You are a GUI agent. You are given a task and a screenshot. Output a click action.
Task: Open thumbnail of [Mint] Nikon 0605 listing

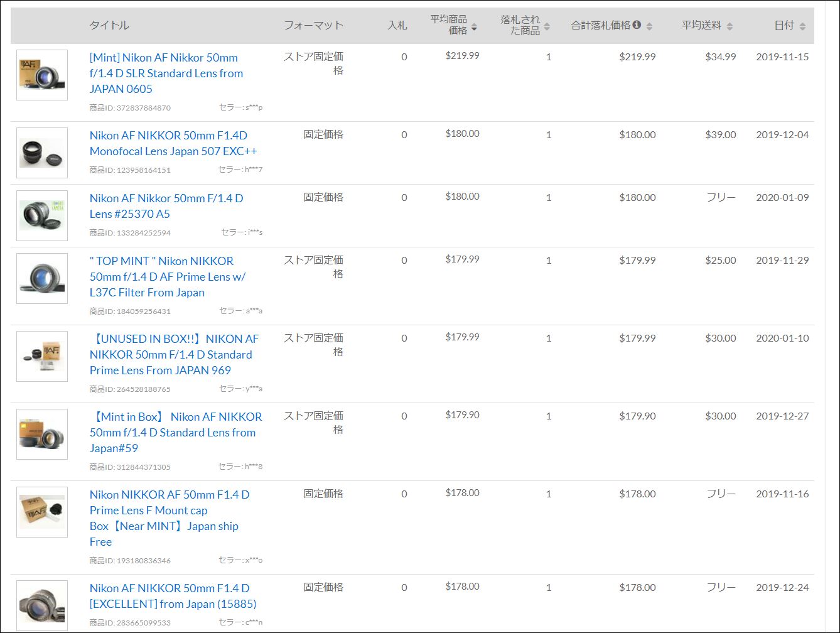coord(42,75)
